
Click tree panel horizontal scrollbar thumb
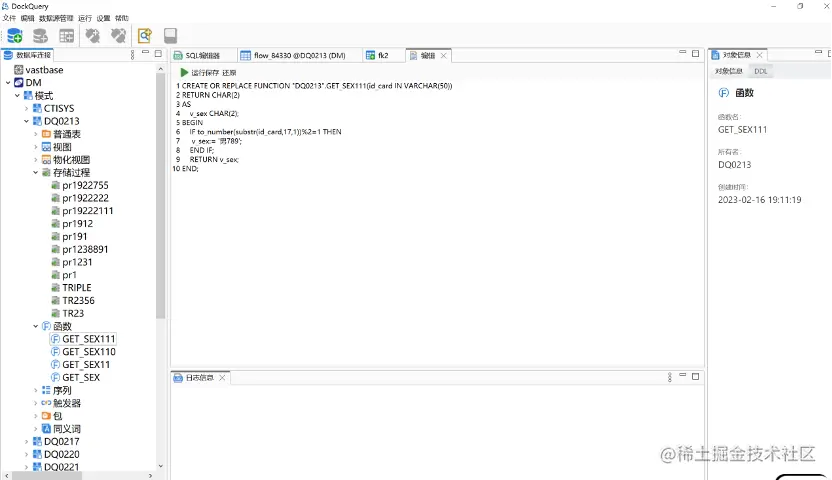pyautogui.click(x=47, y=476)
